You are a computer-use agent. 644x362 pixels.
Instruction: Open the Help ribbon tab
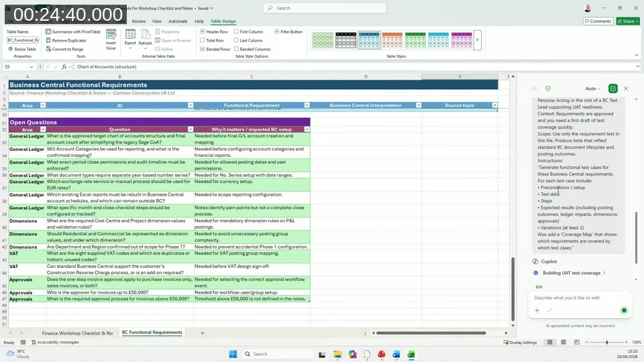pyautogui.click(x=199, y=21)
